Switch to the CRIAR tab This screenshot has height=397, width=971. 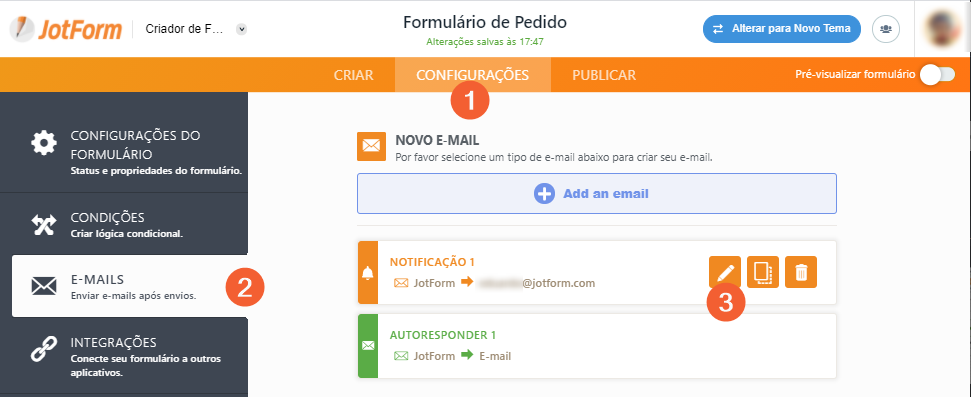point(354,75)
